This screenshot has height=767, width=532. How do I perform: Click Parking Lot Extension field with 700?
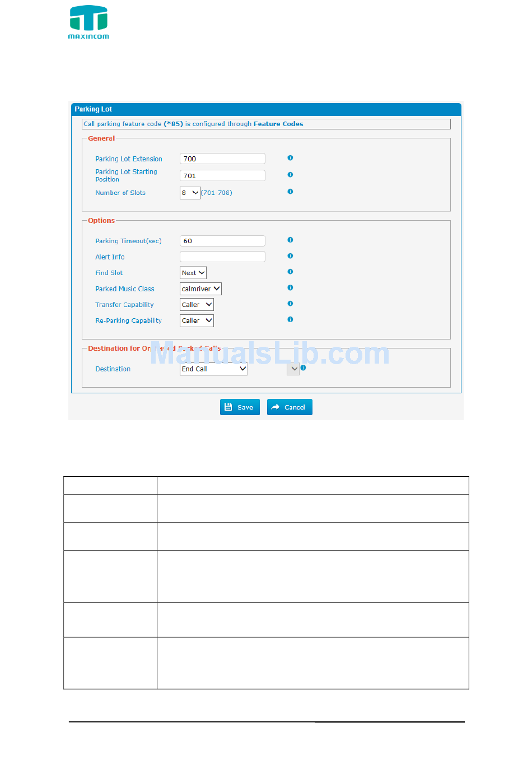222,159
